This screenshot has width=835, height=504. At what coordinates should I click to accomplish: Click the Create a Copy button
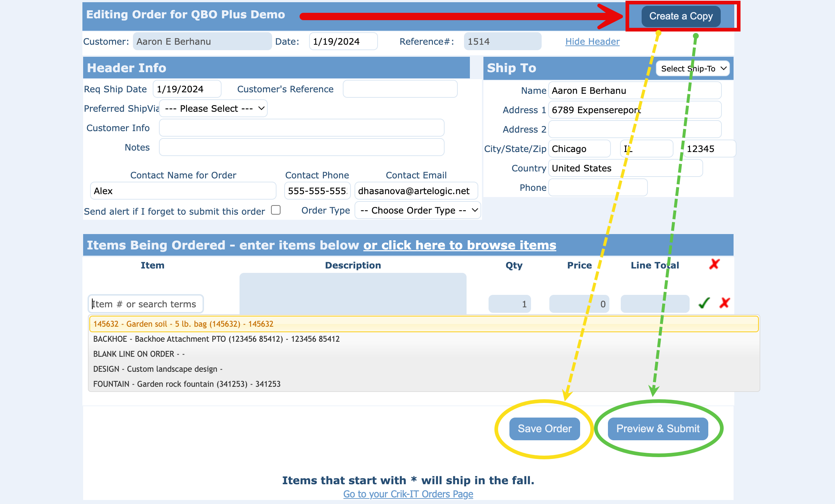point(681,16)
